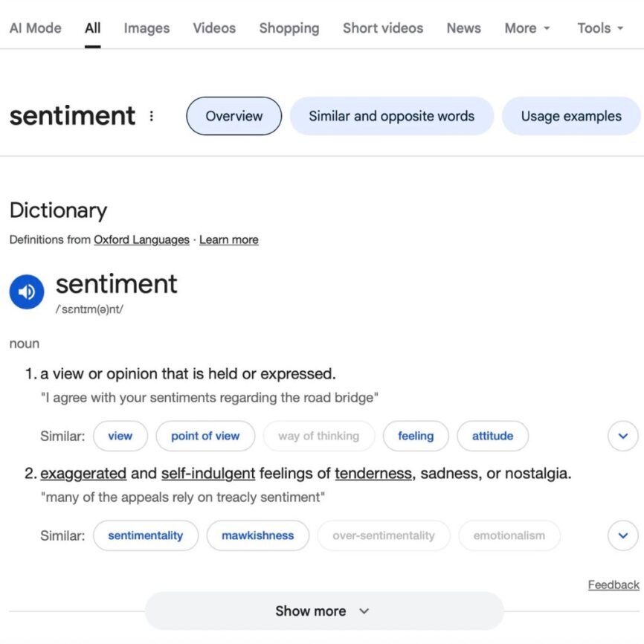644x644 pixels.
Task: Switch to the Videos tab
Action: [214, 28]
